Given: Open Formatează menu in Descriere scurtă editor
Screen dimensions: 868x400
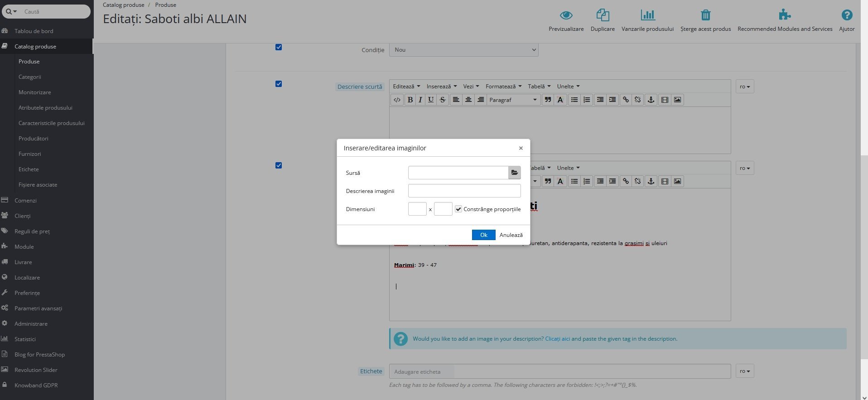Looking at the screenshot, I should point(504,86).
